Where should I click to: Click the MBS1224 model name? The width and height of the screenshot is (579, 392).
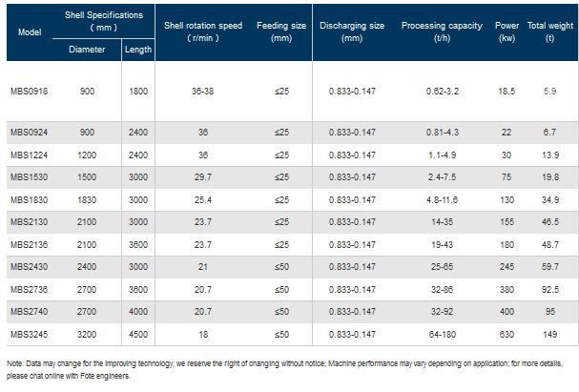click(x=27, y=153)
